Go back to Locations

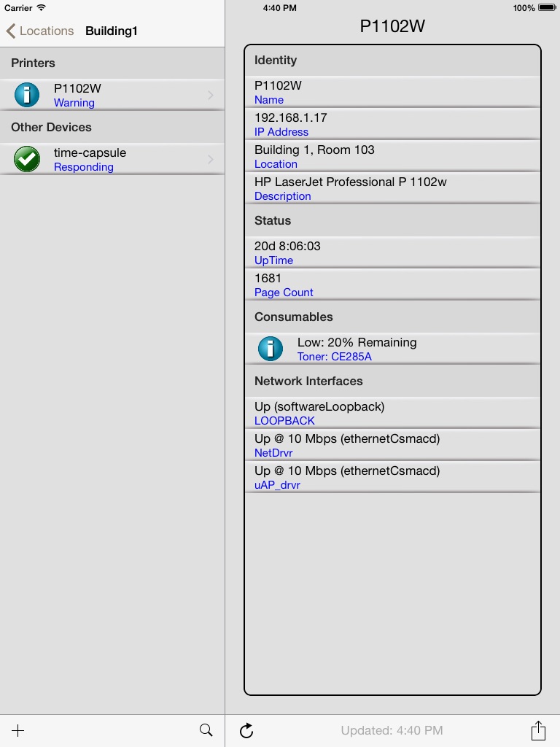[x=40, y=31]
